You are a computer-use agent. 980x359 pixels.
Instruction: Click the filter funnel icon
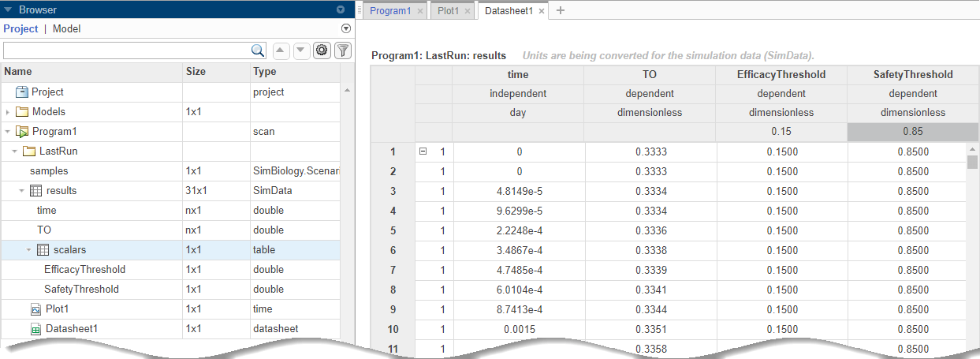(343, 50)
